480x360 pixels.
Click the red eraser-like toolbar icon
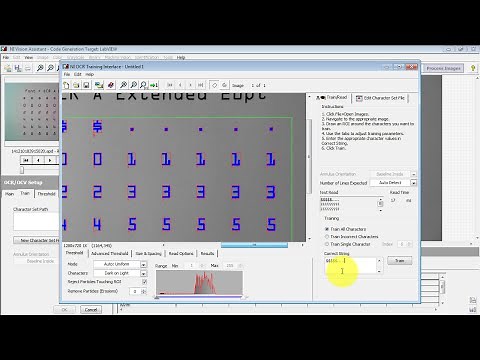point(111,85)
